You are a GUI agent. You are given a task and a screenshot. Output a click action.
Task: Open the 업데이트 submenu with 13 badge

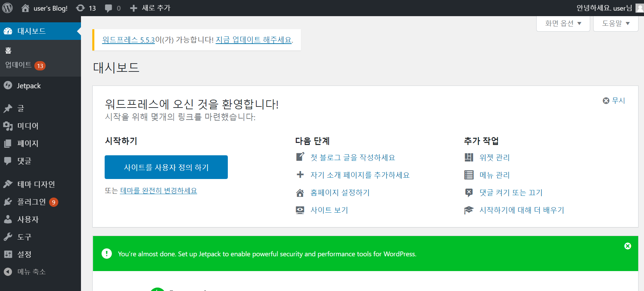25,65
